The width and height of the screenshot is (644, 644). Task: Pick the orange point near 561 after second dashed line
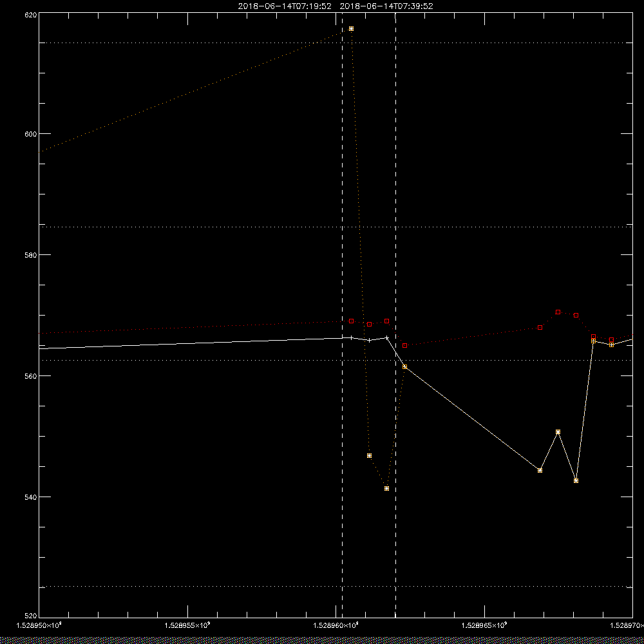(404, 367)
